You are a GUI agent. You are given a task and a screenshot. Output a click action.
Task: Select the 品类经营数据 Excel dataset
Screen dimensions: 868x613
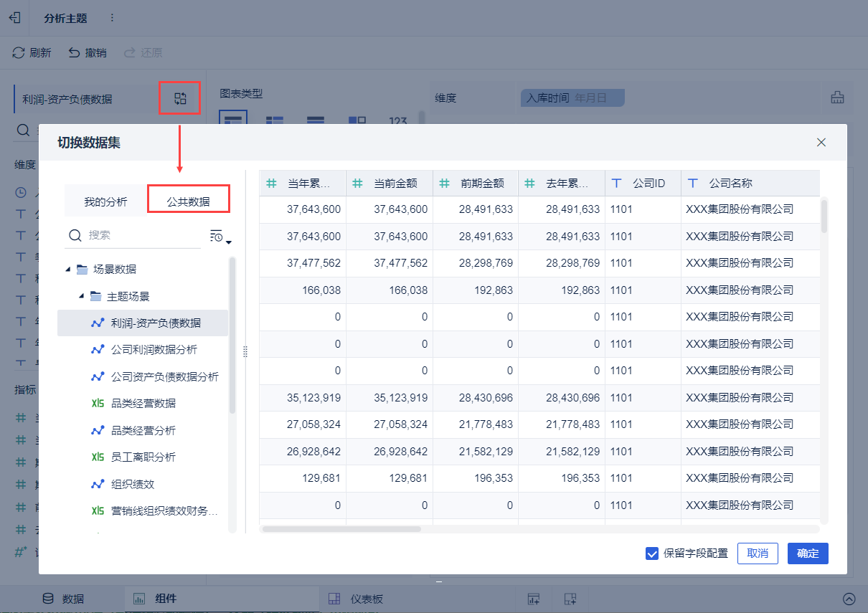tap(143, 404)
